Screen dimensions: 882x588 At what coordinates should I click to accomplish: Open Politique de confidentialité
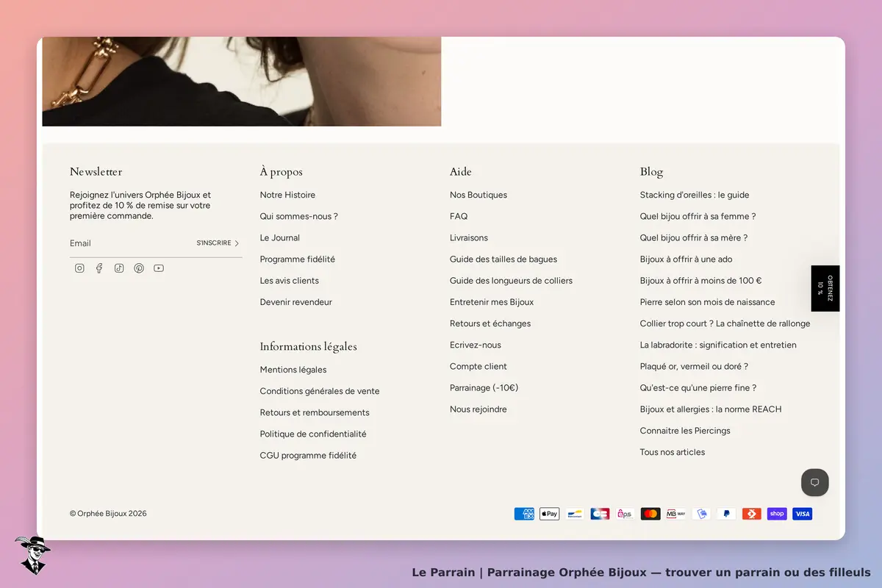313,434
